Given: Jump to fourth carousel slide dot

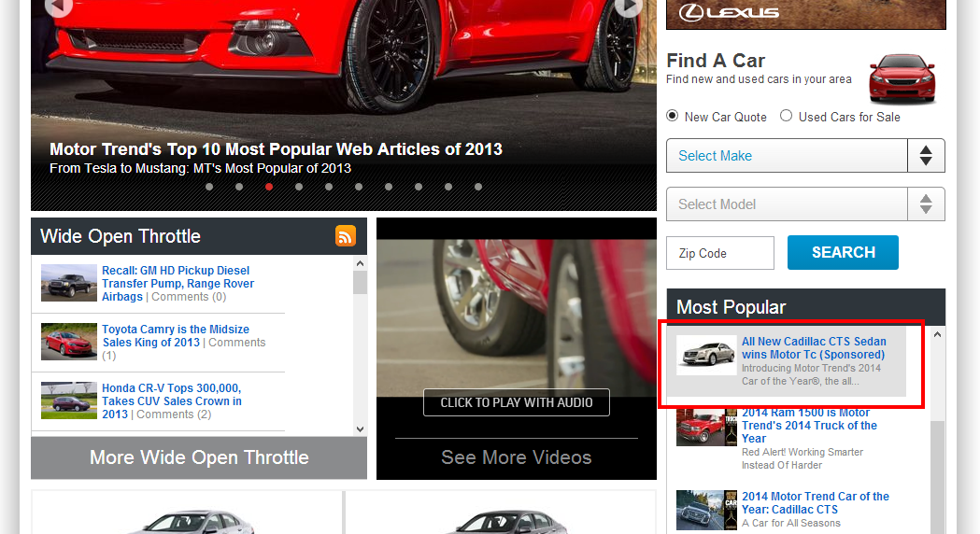Looking at the screenshot, I should (299, 187).
